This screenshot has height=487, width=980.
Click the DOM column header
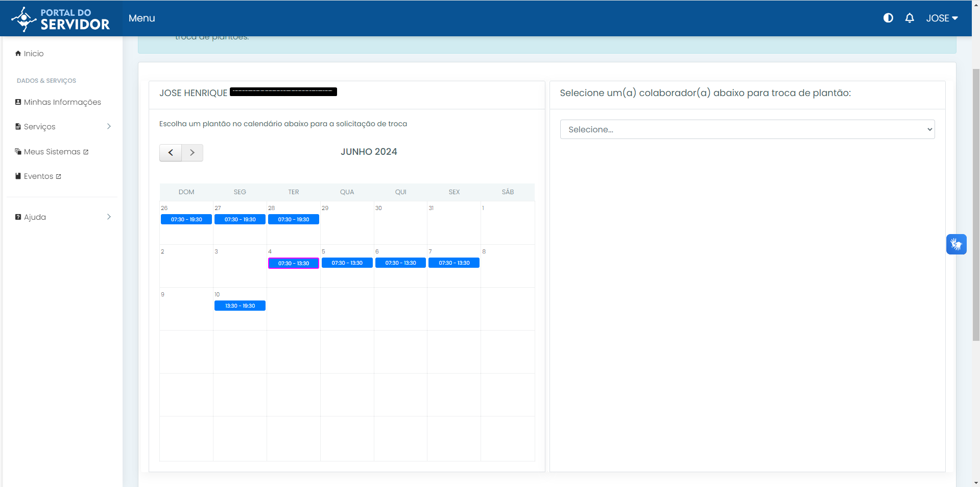tap(186, 192)
